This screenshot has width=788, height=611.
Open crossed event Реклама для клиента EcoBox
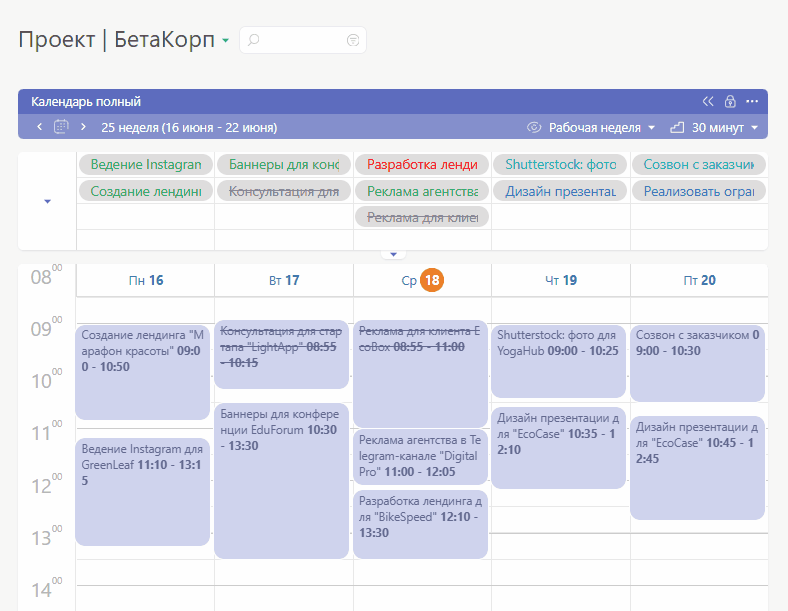click(x=420, y=374)
